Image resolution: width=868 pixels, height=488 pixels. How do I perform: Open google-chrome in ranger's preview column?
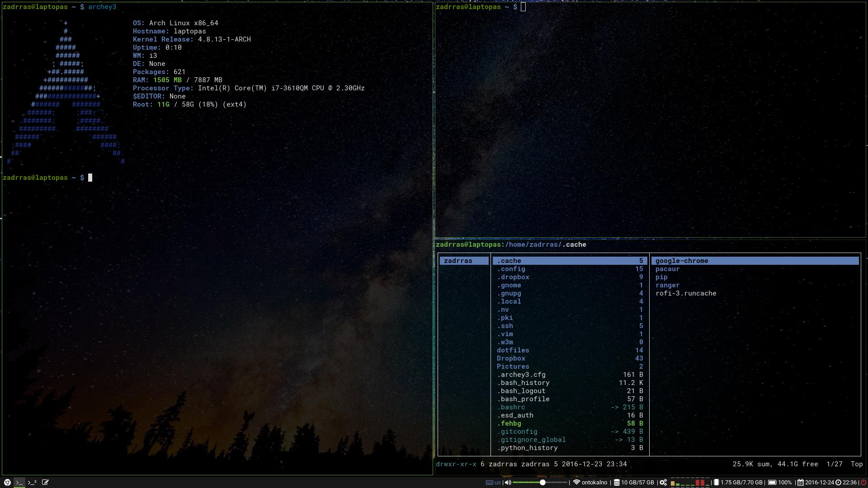(x=755, y=261)
